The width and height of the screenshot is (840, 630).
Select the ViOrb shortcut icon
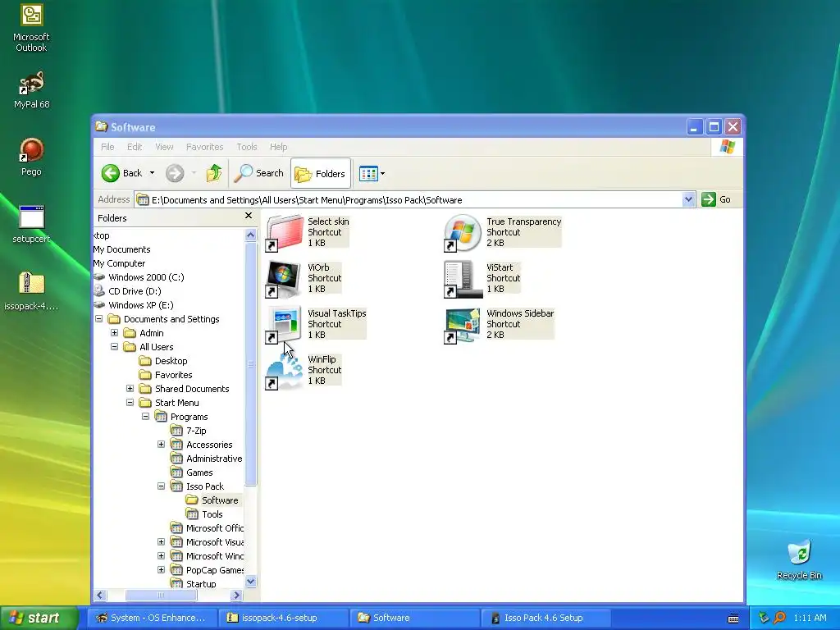(285, 279)
